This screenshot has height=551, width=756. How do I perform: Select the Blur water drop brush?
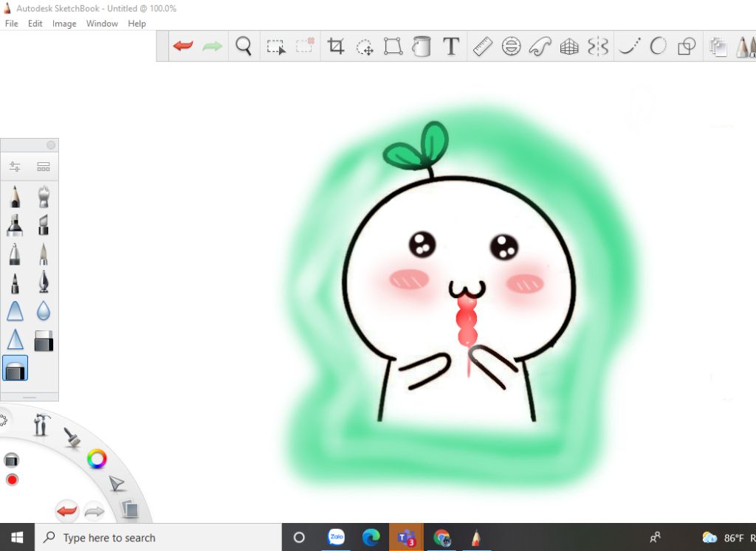click(x=44, y=311)
